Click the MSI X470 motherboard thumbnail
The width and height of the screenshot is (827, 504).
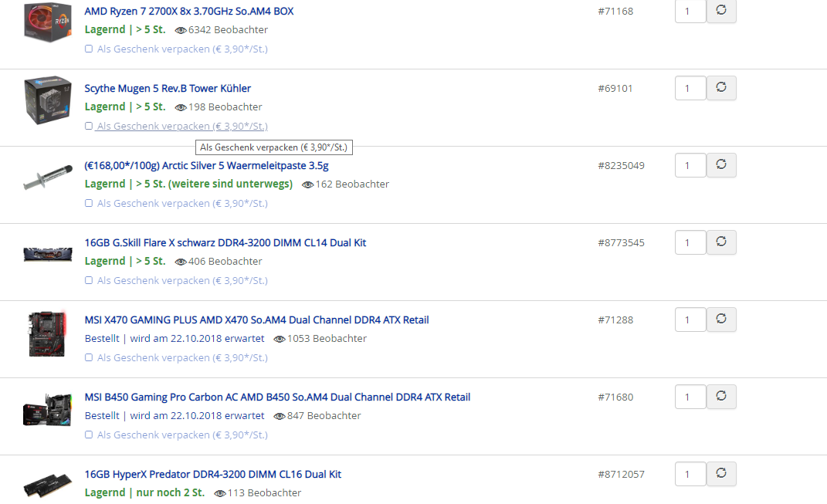coord(47,333)
